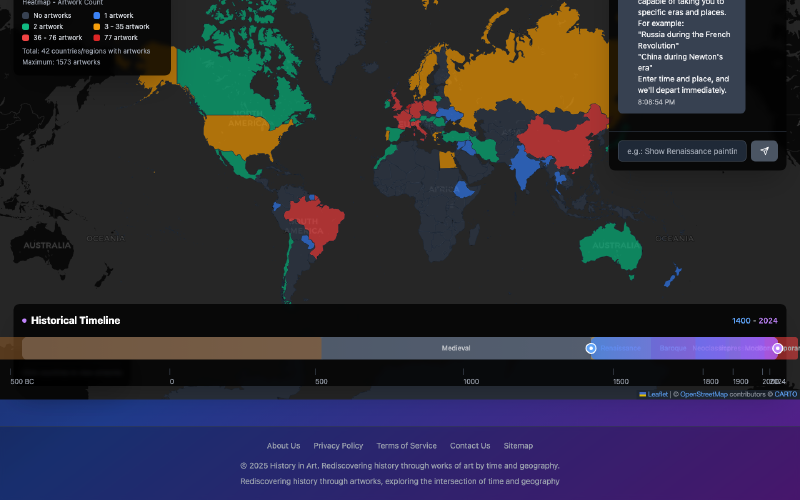Click Brazil on the world map

coord(320,220)
